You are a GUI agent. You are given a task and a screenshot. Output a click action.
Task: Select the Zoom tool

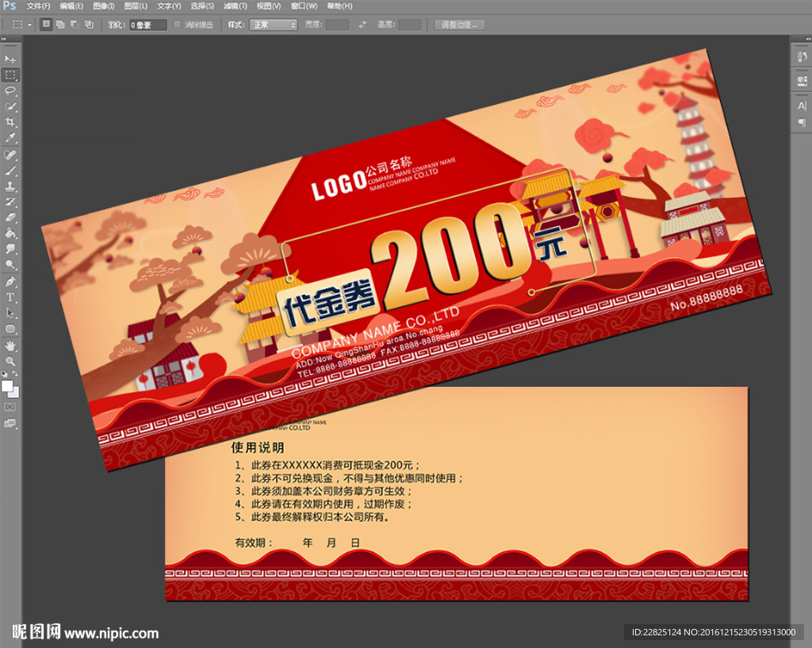tap(10, 362)
